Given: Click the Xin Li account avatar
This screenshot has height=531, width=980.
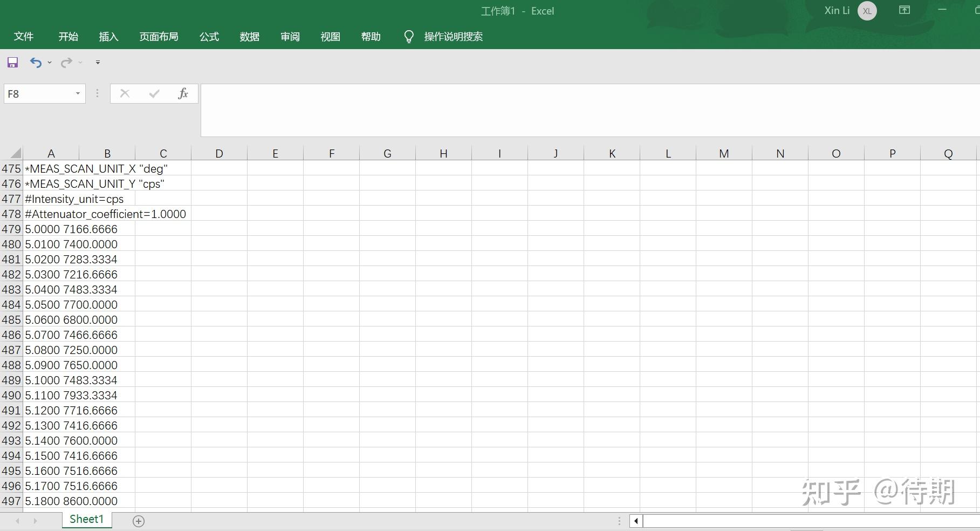Looking at the screenshot, I should click(x=866, y=10).
